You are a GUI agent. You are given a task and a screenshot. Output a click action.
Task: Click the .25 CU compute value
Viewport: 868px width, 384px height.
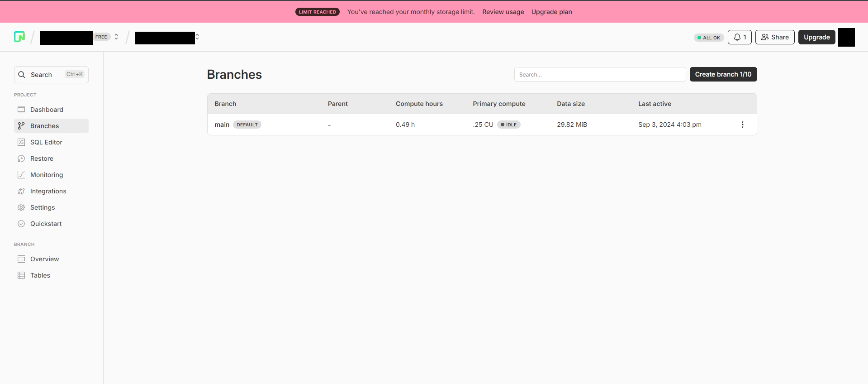[x=483, y=125]
